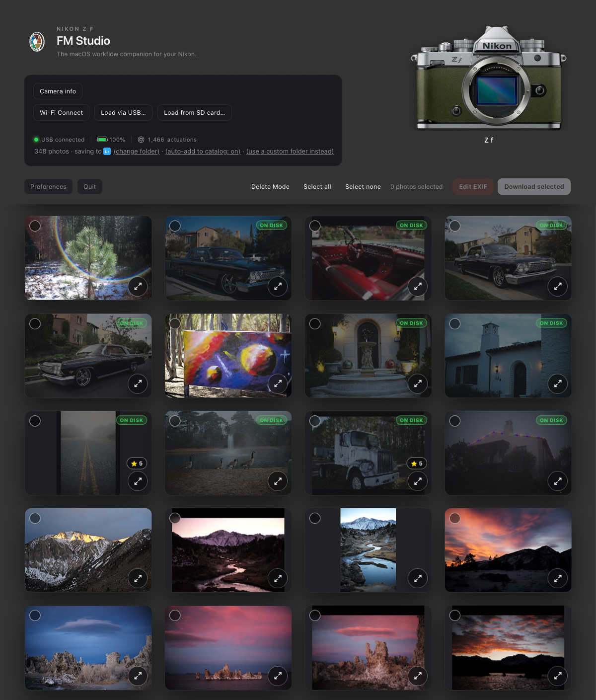Click the 5-star rating on foggy road photo

pos(137,464)
